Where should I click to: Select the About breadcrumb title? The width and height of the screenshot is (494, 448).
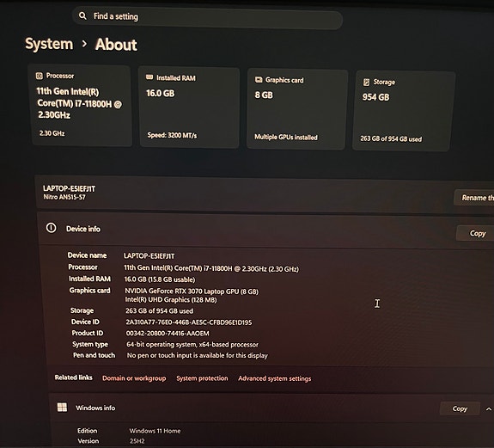click(116, 45)
